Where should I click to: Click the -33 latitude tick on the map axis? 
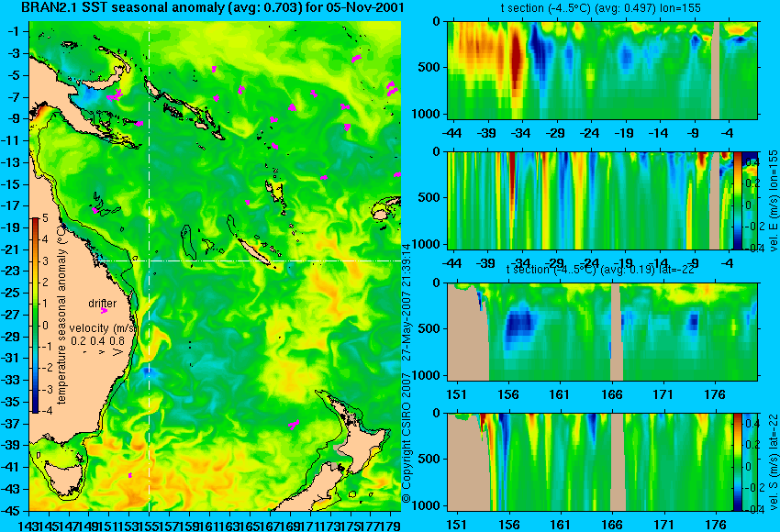pos(9,381)
